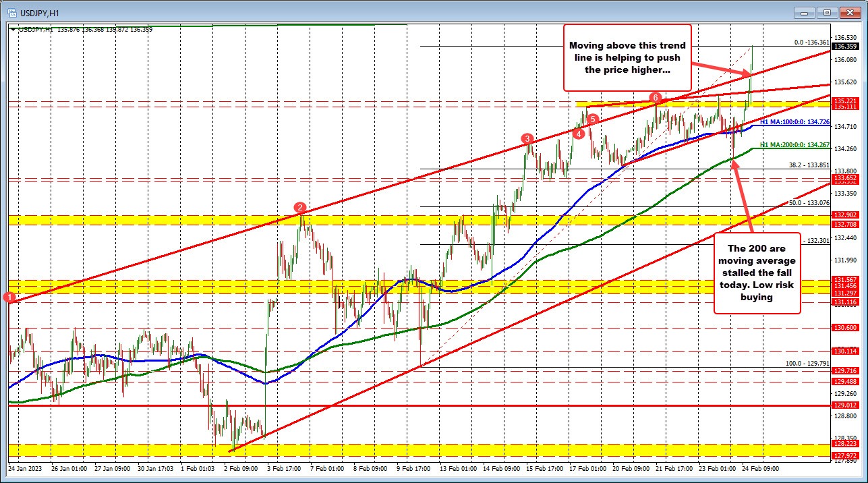This screenshot has width=868, height=483.
Task: Select circled marker 4 along the channel line
Action: (578, 134)
